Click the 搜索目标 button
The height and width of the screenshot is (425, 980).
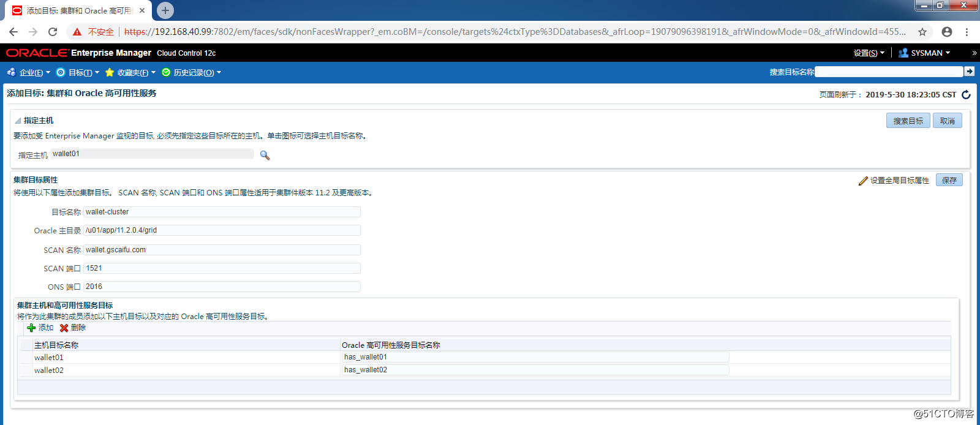tap(908, 121)
